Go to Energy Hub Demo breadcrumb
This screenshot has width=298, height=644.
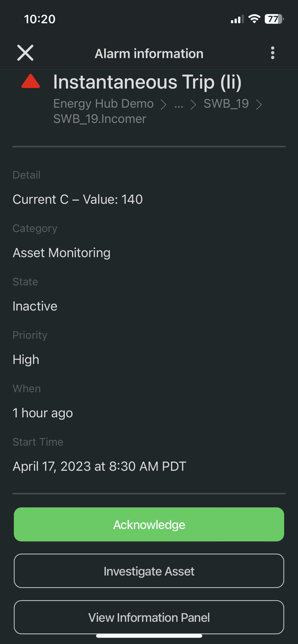(x=103, y=104)
